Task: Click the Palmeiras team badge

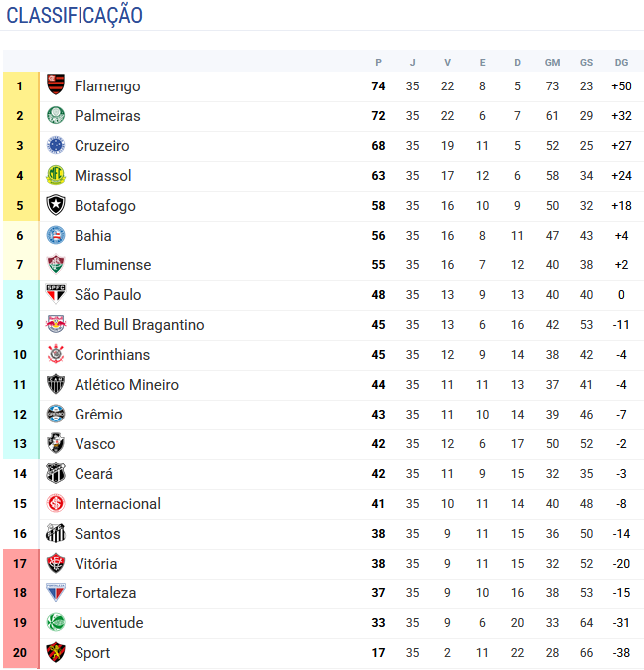Action: 56,116
